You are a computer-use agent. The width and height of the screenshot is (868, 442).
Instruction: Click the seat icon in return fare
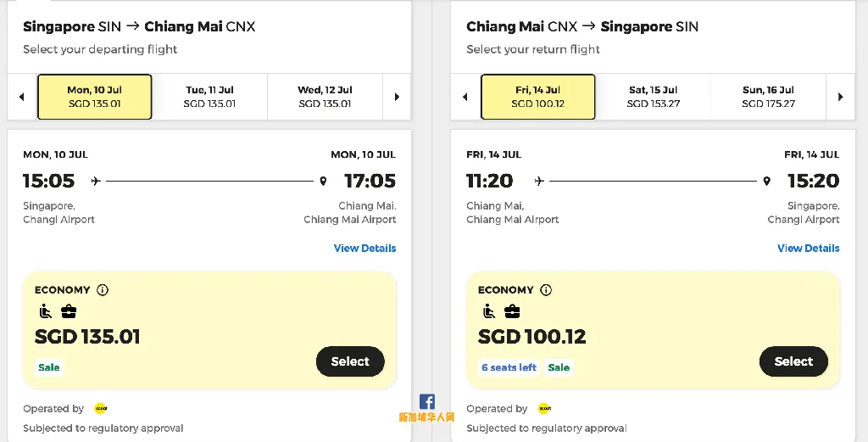click(489, 311)
